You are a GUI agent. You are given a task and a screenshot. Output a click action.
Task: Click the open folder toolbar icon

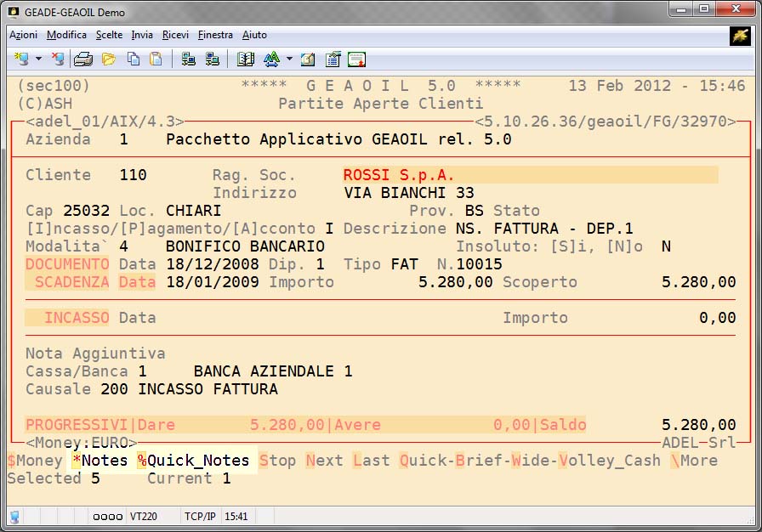point(109,59)
